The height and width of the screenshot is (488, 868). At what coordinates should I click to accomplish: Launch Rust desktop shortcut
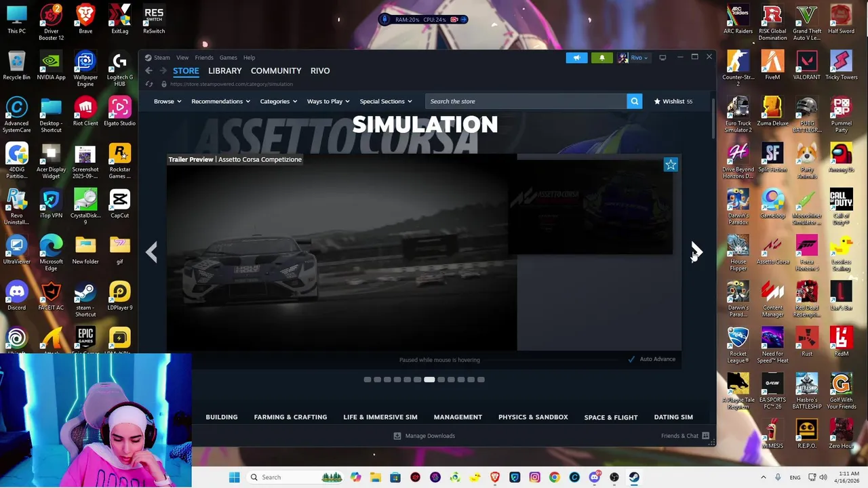pos(807,343)
